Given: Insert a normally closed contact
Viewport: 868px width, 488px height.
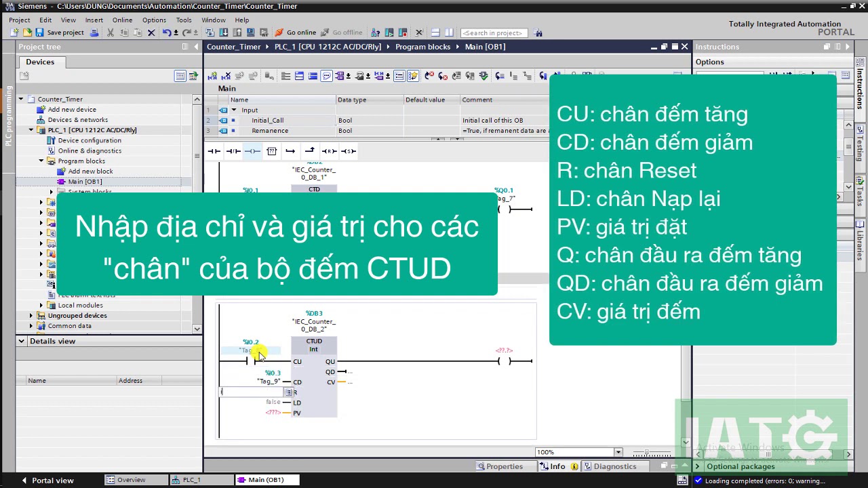Looking at the screenshot, I should (x=233, y=151).
